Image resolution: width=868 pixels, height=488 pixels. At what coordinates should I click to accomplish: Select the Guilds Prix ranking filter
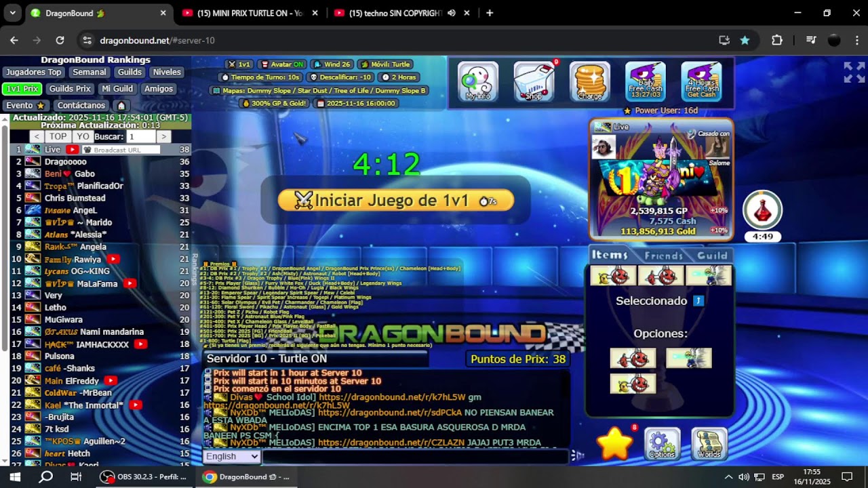click(70, 89)
